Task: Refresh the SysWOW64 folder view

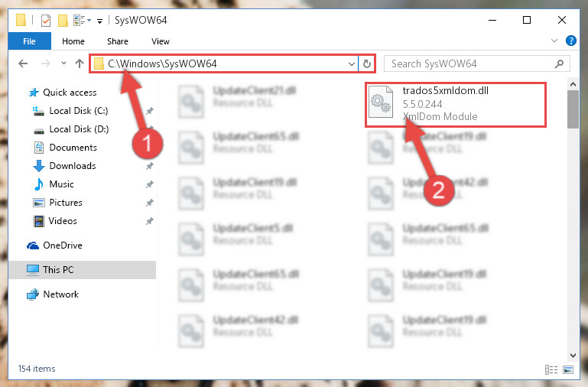Action: coord(367,63)
